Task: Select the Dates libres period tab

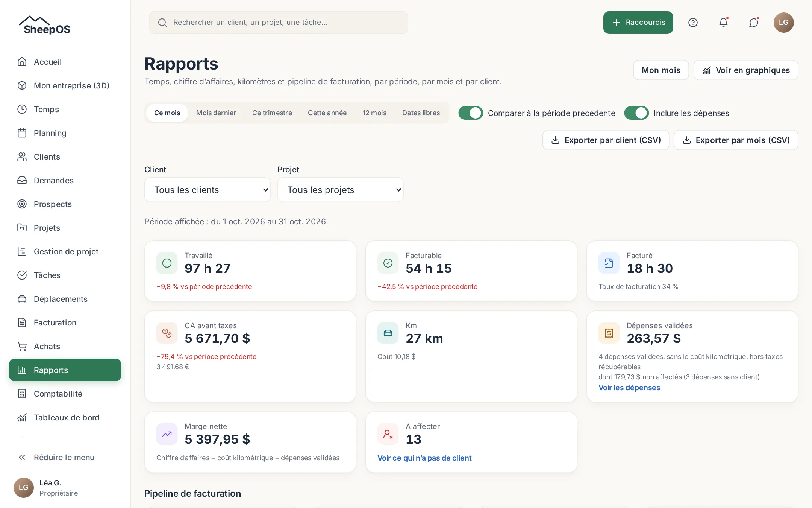Action: tap(421, 113)
